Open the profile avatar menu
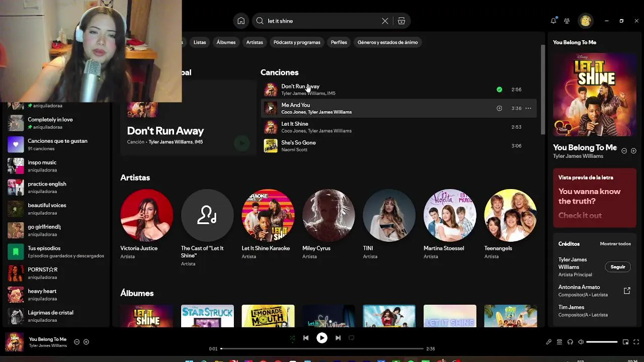644x362 pixels. [x=585, y=21]
